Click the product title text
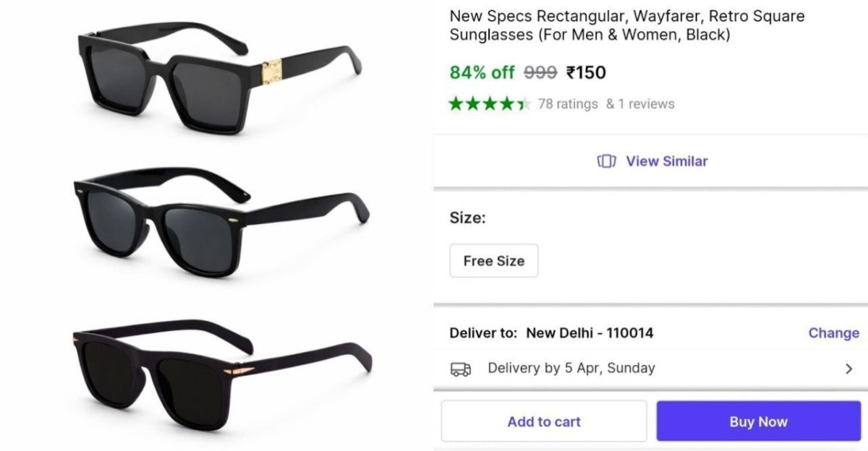This screenshot has width=868, height=451. (x=626, y=25)
